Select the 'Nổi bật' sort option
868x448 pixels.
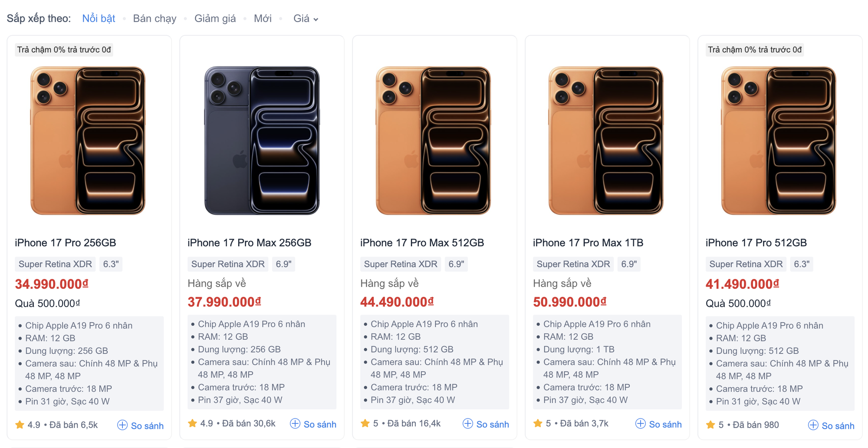[99, 18]
